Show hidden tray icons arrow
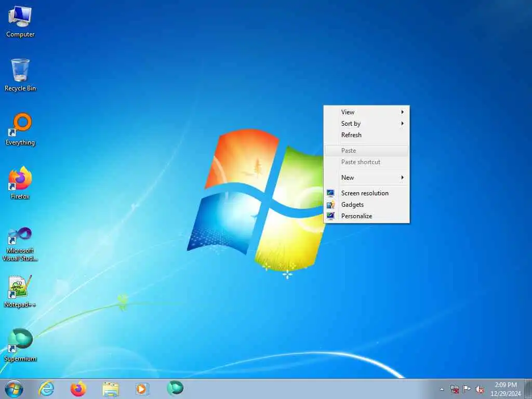The image size is (532, 399). click(x=442, y=389)
